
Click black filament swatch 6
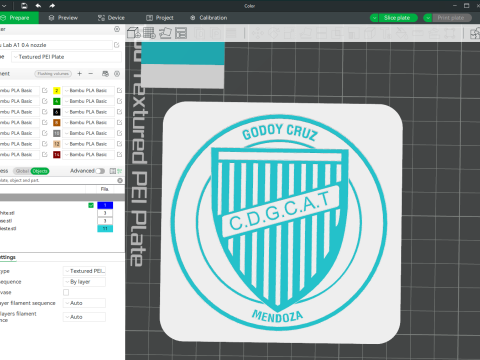click(57, 112)
